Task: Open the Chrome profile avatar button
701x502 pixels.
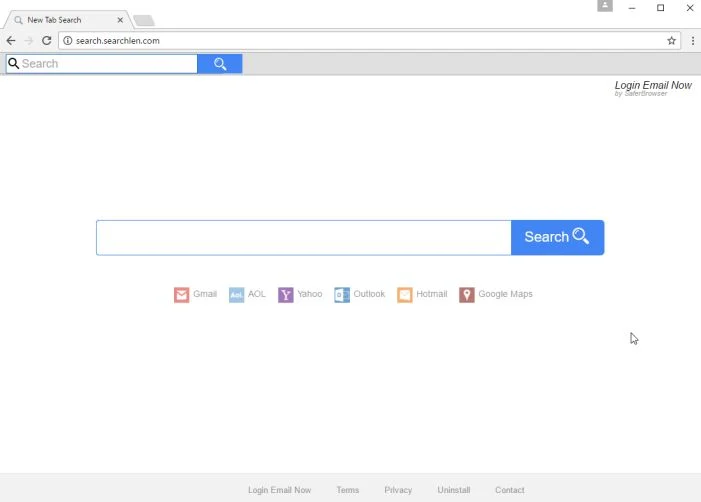Action: point(605,6)
